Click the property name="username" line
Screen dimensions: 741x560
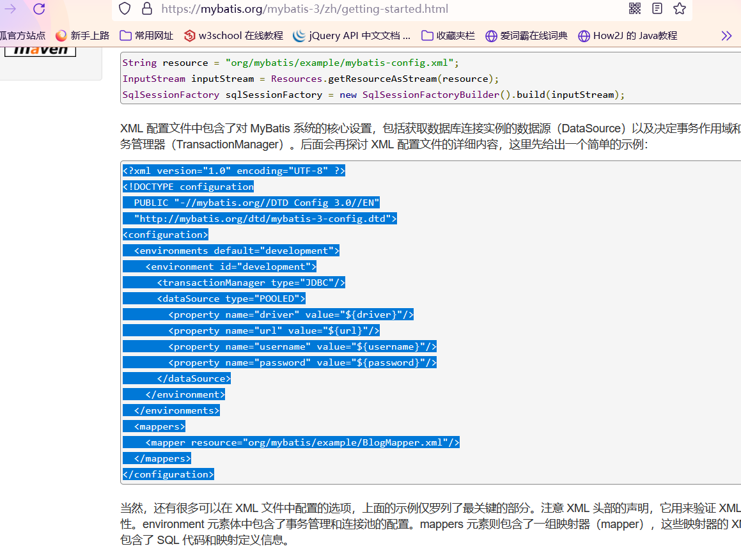279,347
